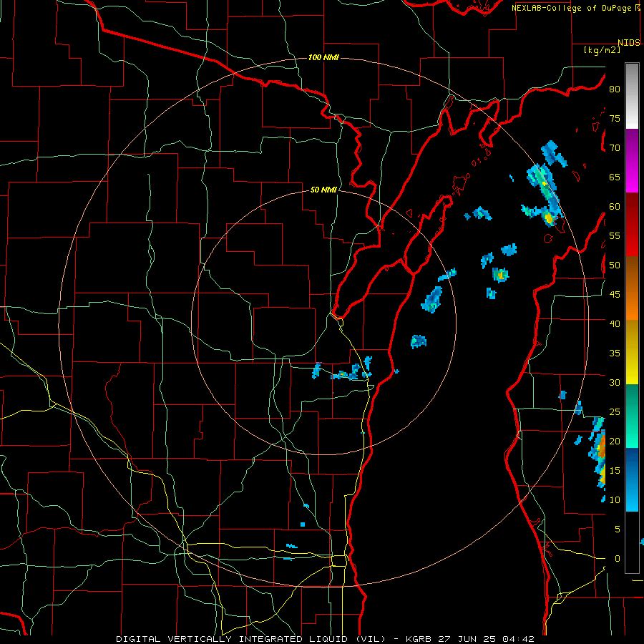
Task: Click the 75 value on the color scale
Action: point(615,118)
